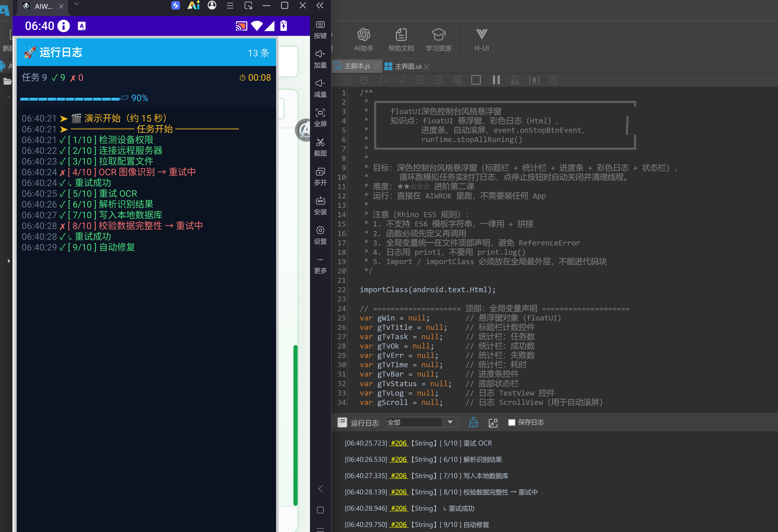Open log link #206 for 写入本地数据库
The height and width of the screenshot is (532, 778).
(398, 475)
